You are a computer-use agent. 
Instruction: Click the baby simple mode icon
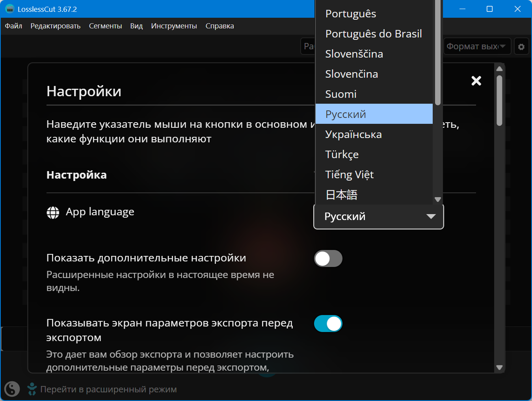(32, 389)
